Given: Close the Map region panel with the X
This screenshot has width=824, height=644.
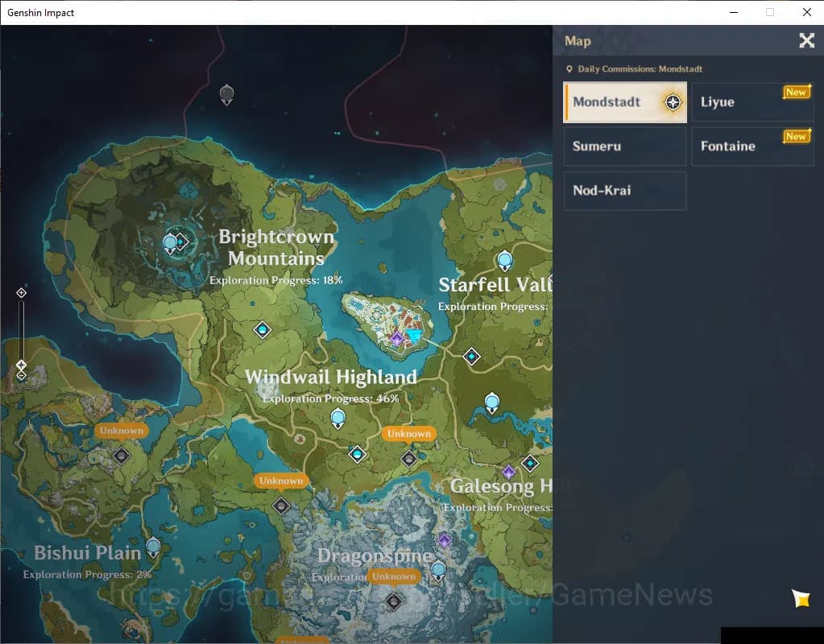Looking at the screenshot, I should 806,40.
